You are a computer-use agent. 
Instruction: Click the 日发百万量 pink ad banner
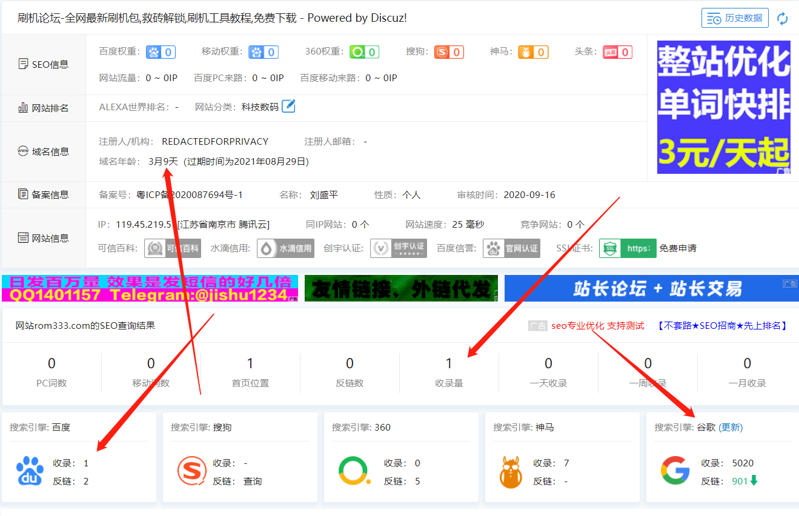[x=150, y=288]
